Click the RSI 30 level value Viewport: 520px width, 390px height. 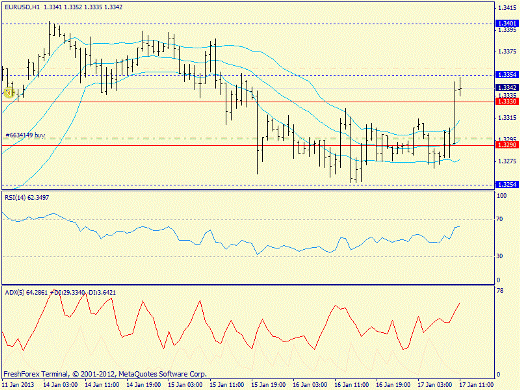(500, 256)
